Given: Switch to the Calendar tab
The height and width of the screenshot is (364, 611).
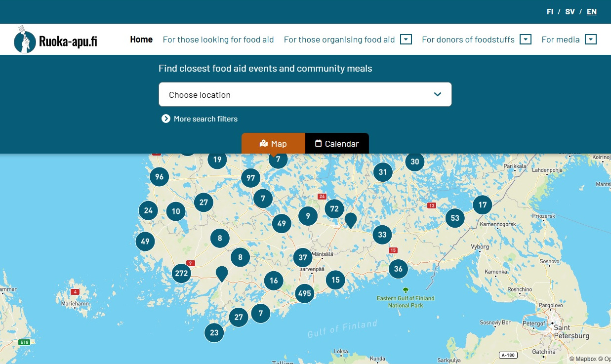Looking at the screenshot, I should point(337,144).
